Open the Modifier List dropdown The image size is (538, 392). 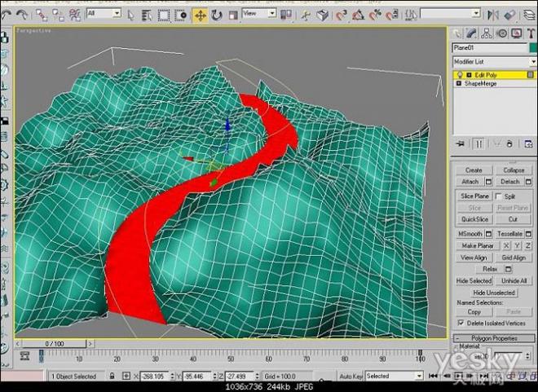pyautogui.click(x=494, y=62)
